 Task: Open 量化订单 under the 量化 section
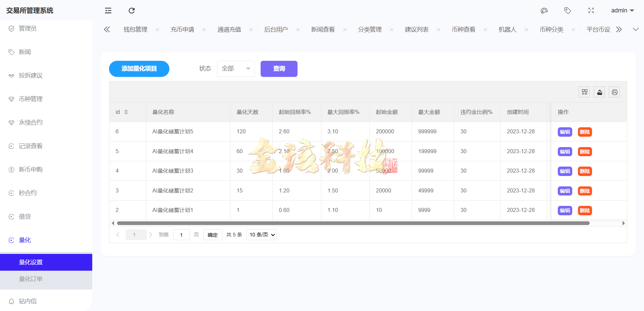(x=31, y=279)
